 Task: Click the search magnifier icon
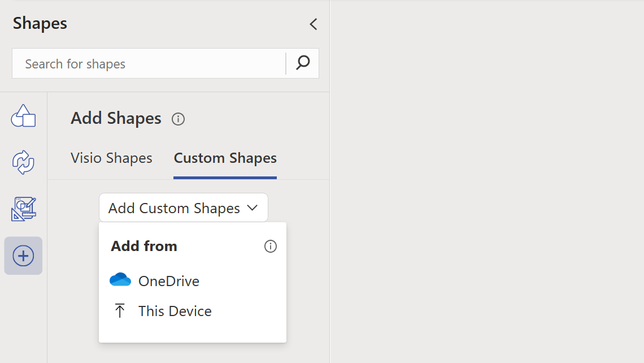[302, 63]
